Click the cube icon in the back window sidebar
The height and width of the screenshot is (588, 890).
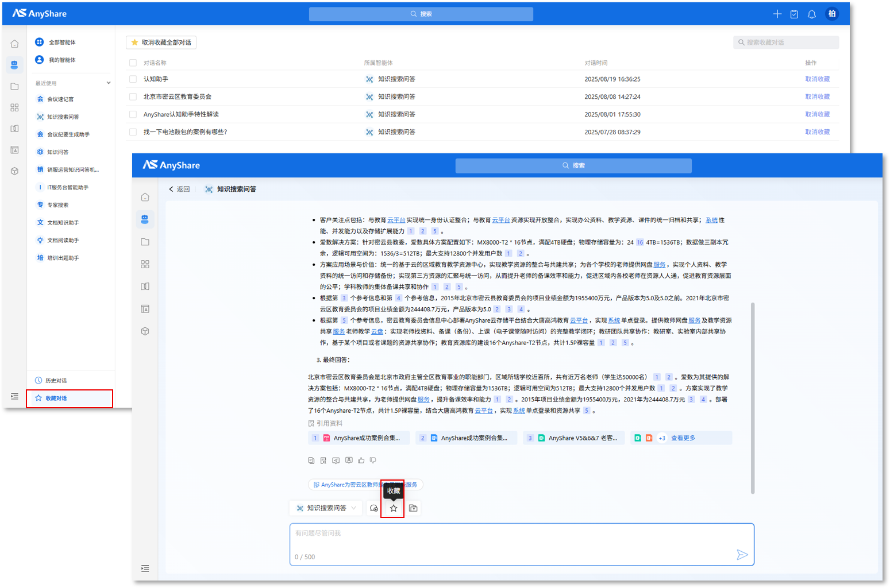click(x=14, y=171)
